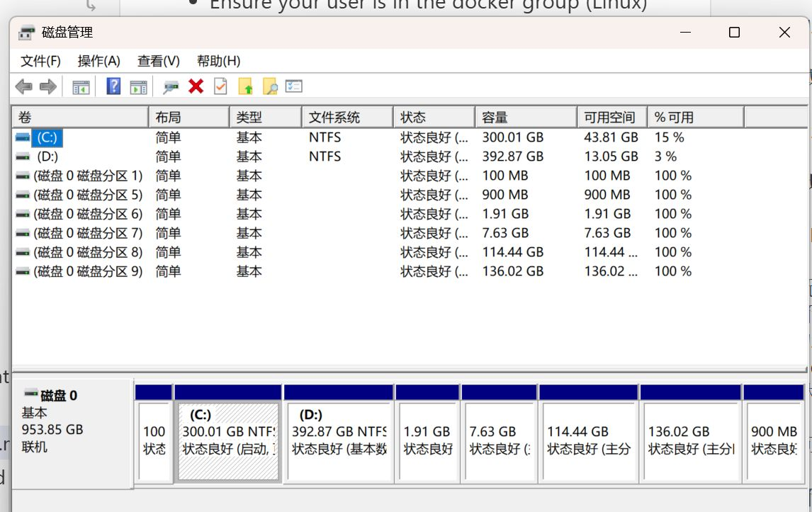Click the drive icon of 磁盘分区 8 row

(x=22, y=253)
